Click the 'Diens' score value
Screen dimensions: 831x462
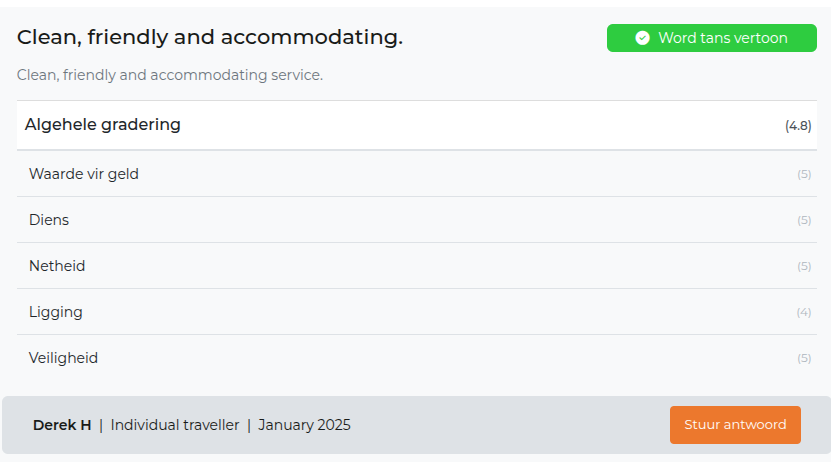804,220
